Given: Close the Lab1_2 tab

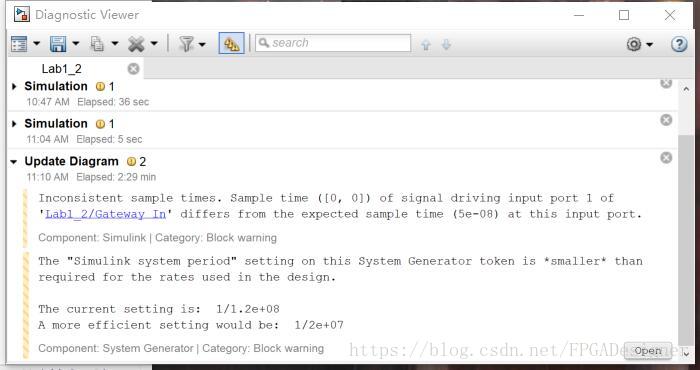Looking at the screenshot, I should coord(133,69).
